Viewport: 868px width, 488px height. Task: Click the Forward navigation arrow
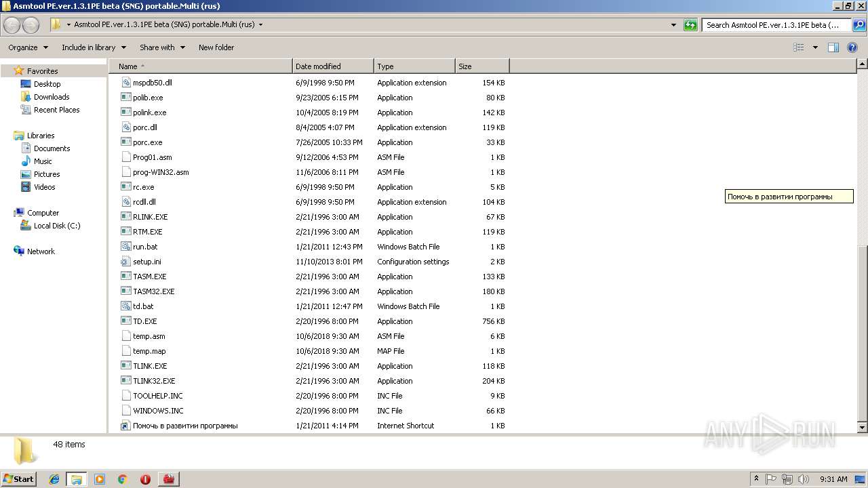coord(31,25)
